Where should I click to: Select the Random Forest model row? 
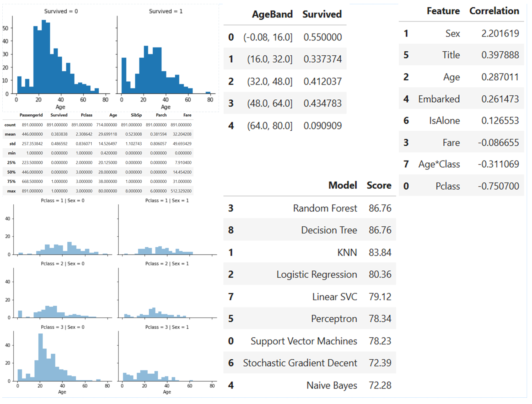coord(309,208)
